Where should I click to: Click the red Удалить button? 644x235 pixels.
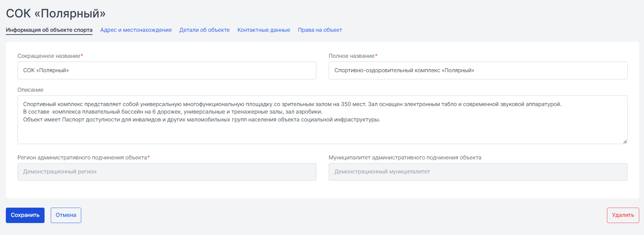pos(623,215)
